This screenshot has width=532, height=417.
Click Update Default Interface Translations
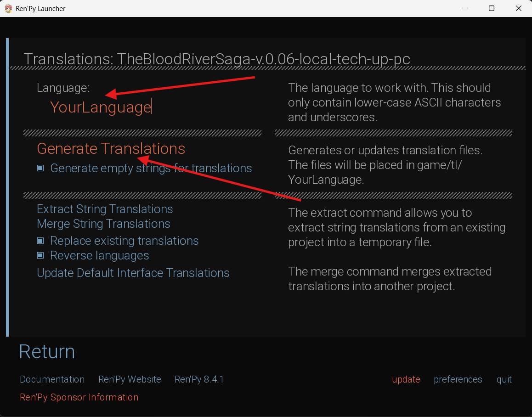click(133, 273)
